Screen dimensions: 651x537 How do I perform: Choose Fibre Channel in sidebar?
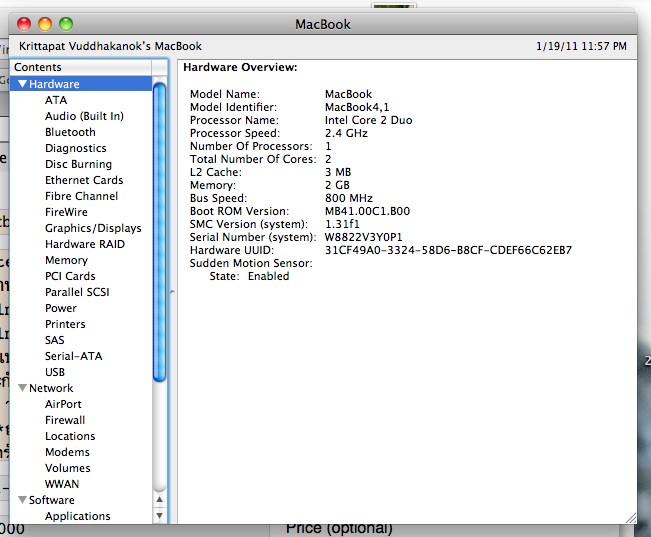[x=81, y=196]
